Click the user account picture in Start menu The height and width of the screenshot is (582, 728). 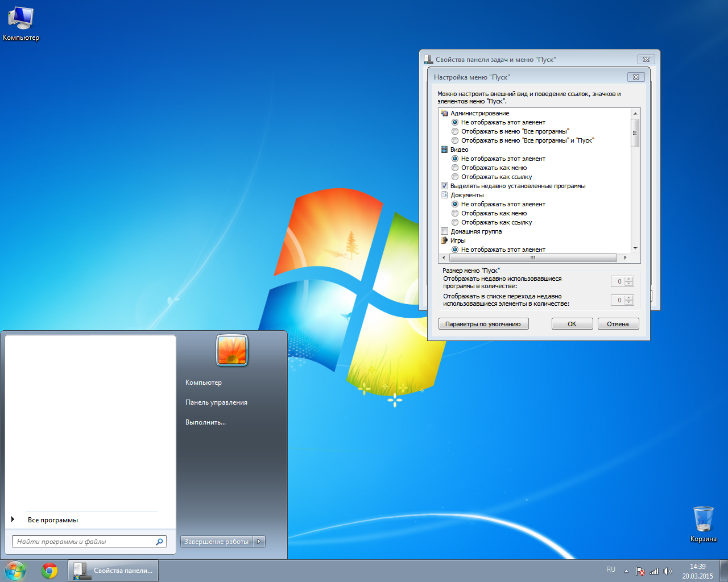click(x=232, y=350)
